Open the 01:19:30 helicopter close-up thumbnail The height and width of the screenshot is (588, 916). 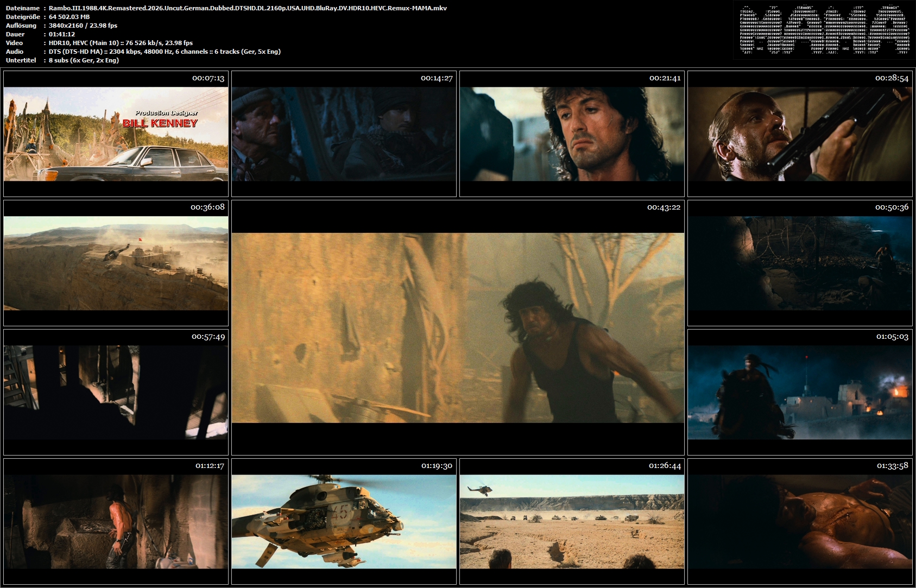click(x=344, y=521)
